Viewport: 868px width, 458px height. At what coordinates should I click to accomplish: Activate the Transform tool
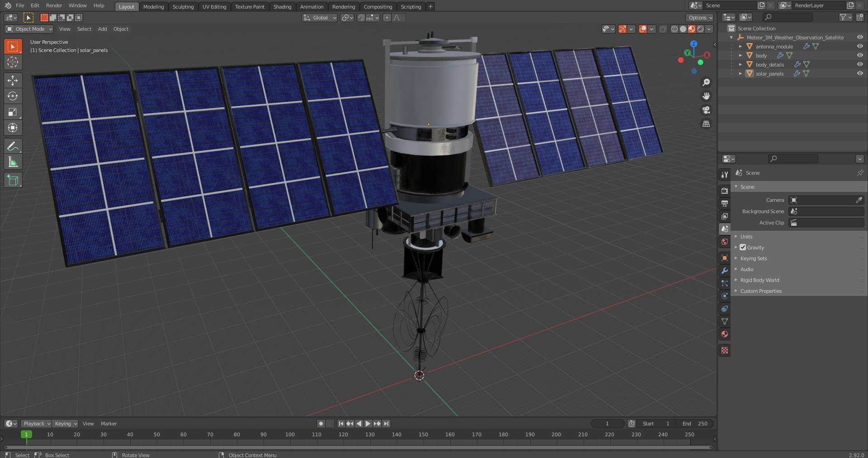click(13, 128)
